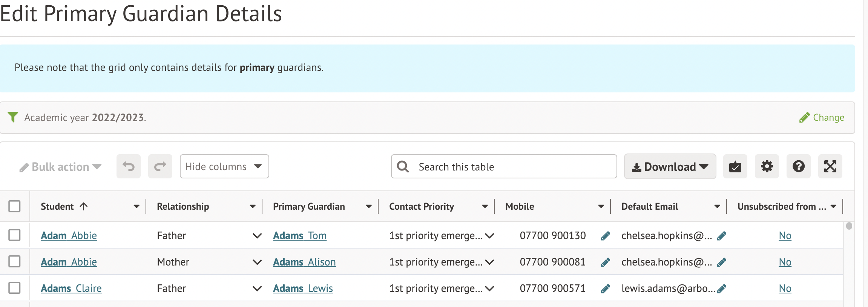
Task: Click the vertical scrollbar handle of table
Action: coord(849,226)
